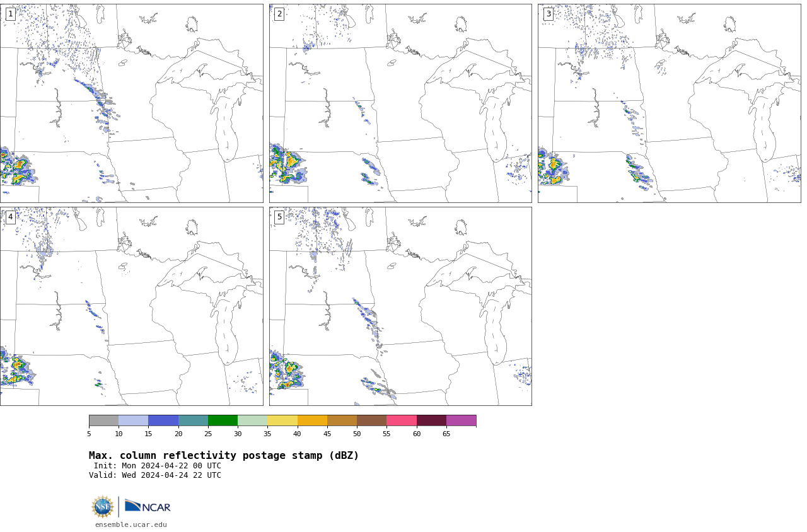Screen dimensions: 807x532
Task: Click the colorbar tick label 50
Action: tap(357, 434)
